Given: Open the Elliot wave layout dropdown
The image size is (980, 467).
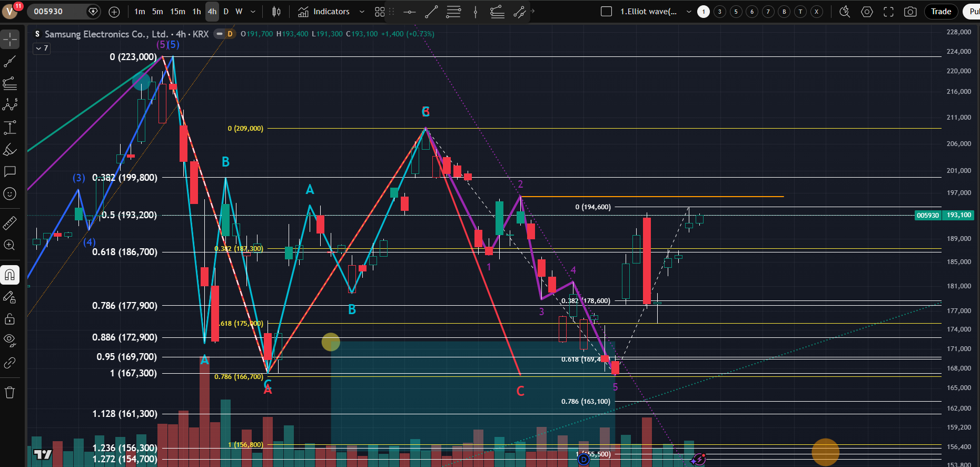Looking at the screenshot, I should pyautogui.click(x=688, y=12).
